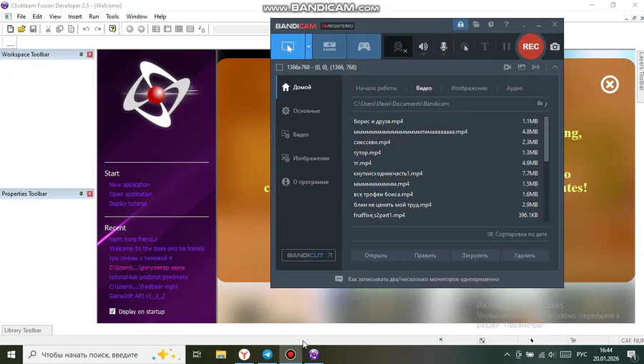Image resolution: width=644 pixels, height=364 pixels.
Task: Toggle the microphone icon in Bandicam
Action: tap(444, 47)
